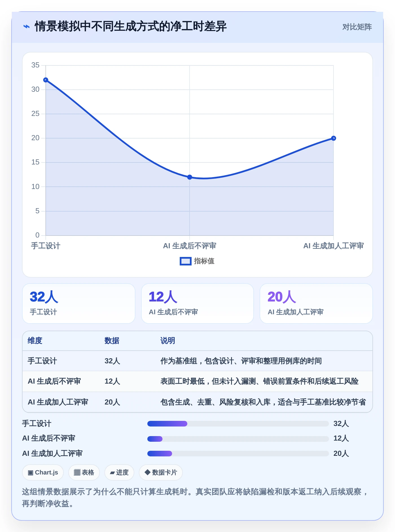Click the 进度 tag chip

tap(119, 472)
